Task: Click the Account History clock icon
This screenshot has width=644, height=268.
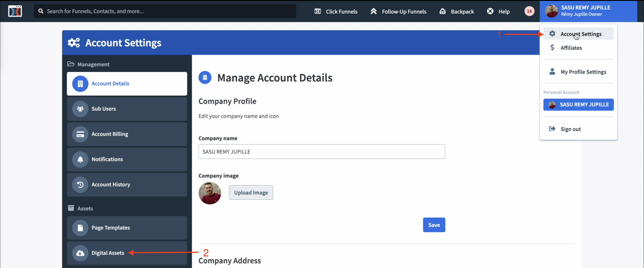Action: tap(80, 185)
